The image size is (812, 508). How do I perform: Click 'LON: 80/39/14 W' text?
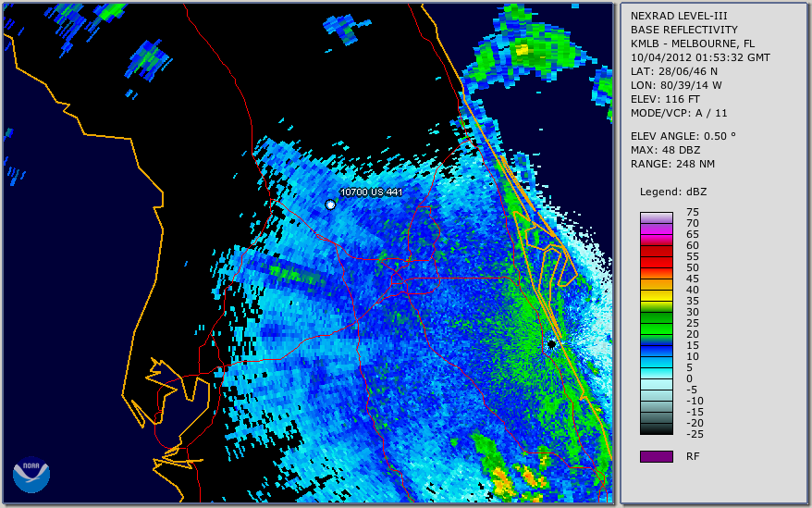pyautogui.click(x=676, y=85)
